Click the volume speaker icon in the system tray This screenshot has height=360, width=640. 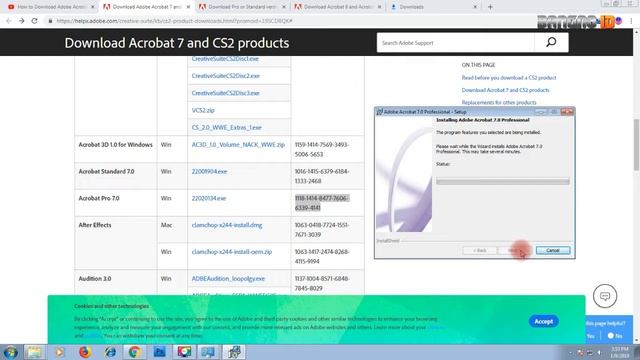pos(600,353)
